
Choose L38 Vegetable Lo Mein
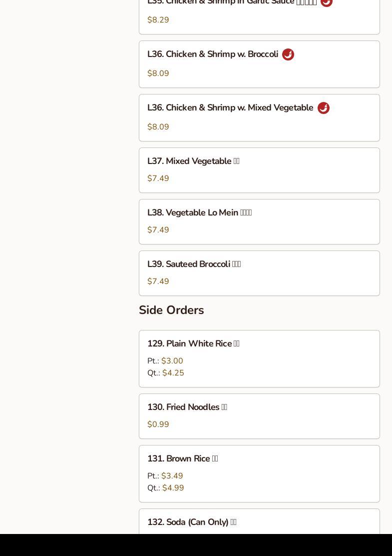[259, 221]
